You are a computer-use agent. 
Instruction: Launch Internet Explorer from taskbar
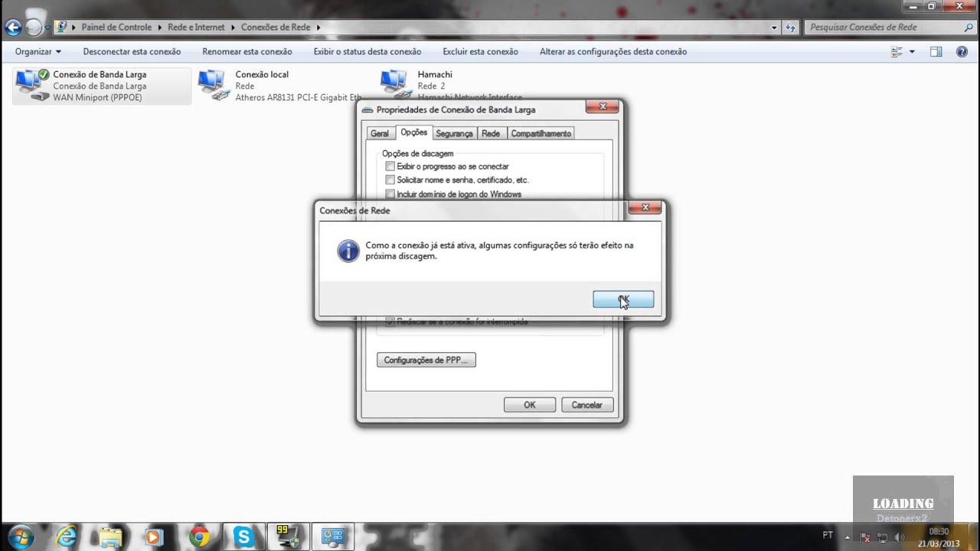pyautogui.click(x=67, y=537)
